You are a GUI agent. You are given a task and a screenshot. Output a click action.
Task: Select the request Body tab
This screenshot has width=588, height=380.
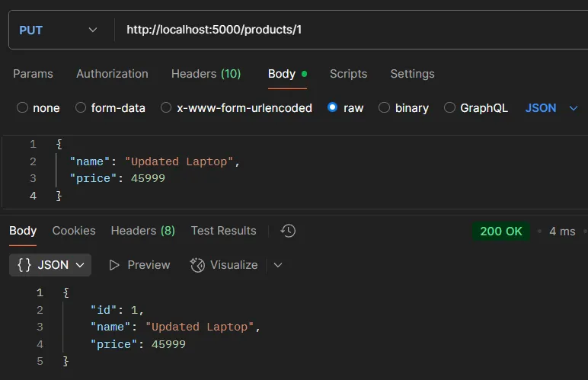coord(287,74)
